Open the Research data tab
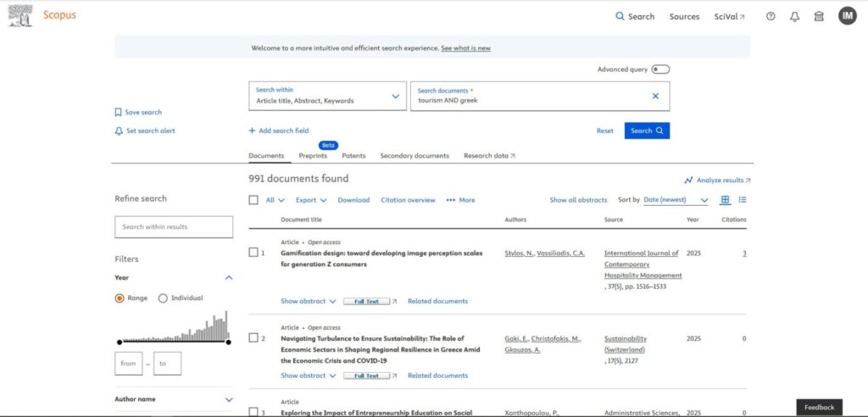Image resolution: width=868 pixels, height=417 pixels. point(489,156)
